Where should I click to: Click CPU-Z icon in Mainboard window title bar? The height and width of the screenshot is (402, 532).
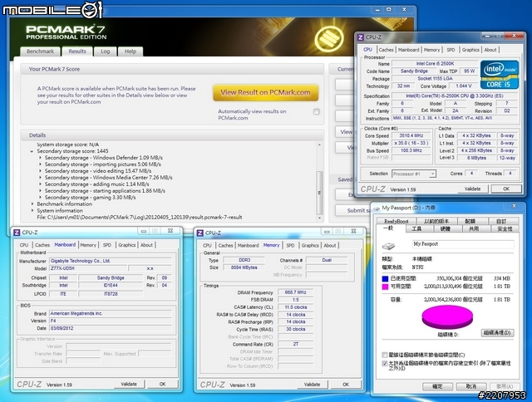click(x=17, y=233)
